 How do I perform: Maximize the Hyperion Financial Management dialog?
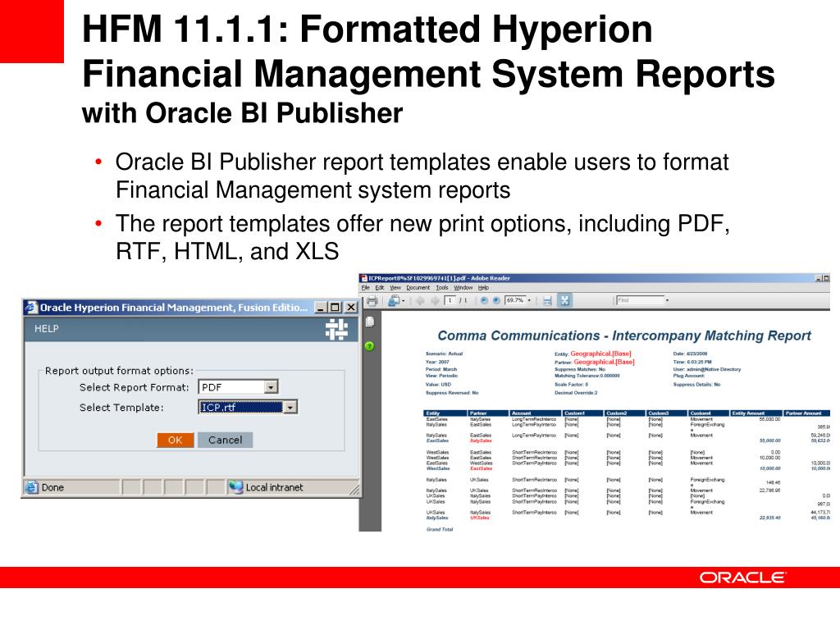pos(336,307)
